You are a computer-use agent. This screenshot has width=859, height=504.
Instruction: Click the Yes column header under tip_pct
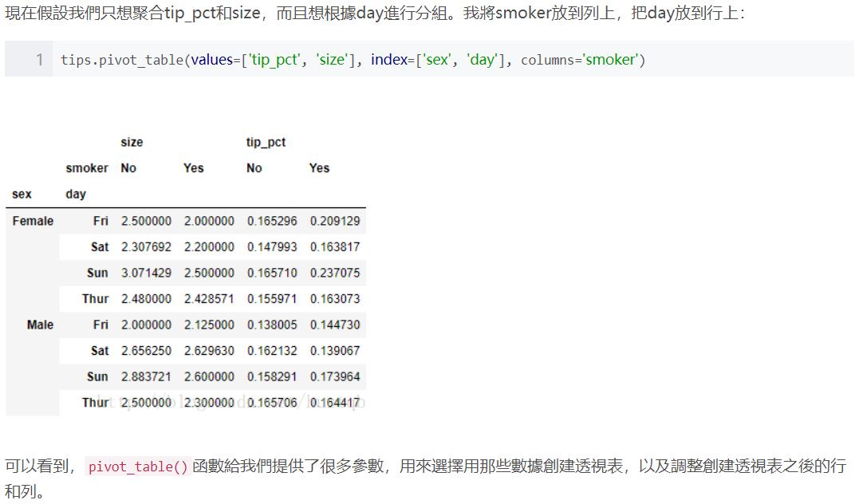pyautogui.click(x=319, y=167)
